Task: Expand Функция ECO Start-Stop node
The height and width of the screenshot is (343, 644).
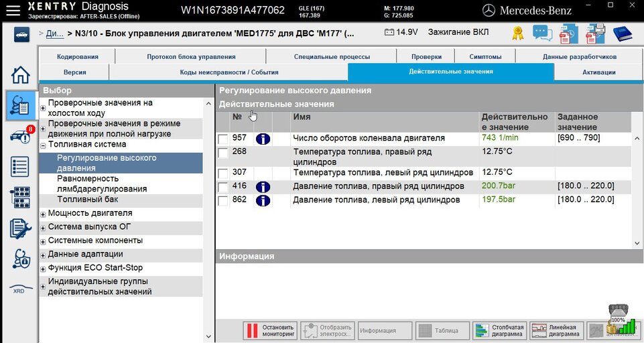Action: (x=43, y=269)
